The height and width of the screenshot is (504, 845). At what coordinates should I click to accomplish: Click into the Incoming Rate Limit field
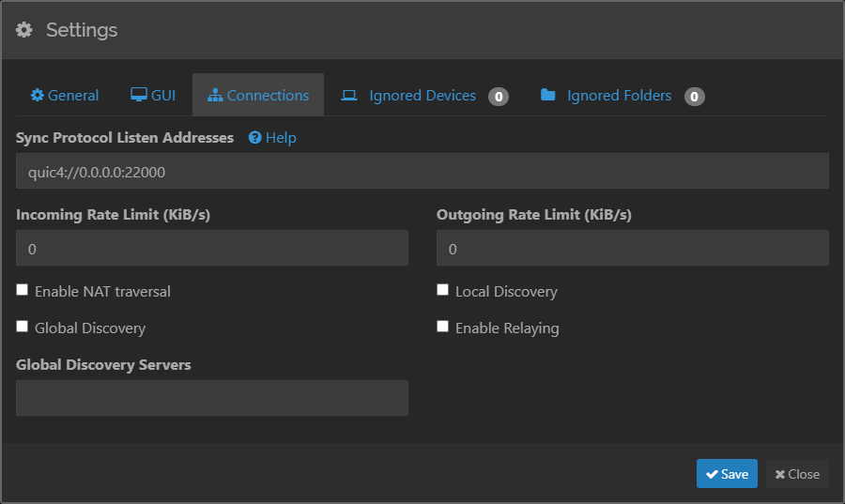coord(211,249)
